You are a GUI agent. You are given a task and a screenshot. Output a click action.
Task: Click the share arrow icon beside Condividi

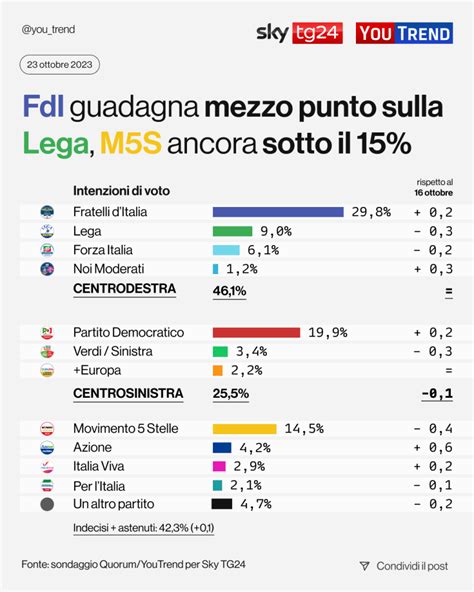pos(364,566)
